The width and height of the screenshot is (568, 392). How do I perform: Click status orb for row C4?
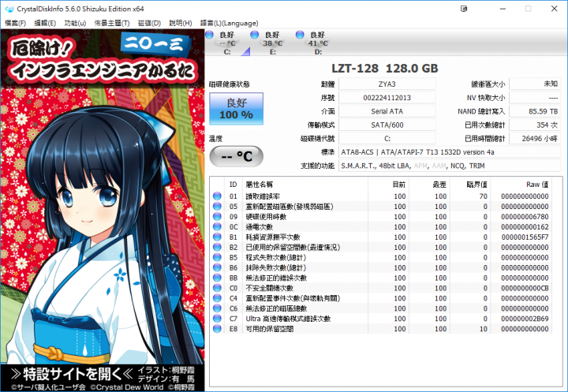[218, 298]
